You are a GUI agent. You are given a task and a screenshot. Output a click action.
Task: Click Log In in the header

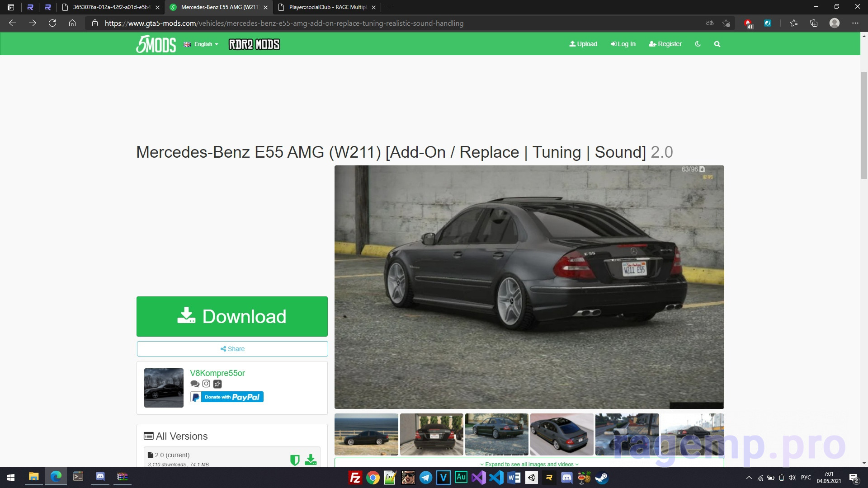(623, 44)
